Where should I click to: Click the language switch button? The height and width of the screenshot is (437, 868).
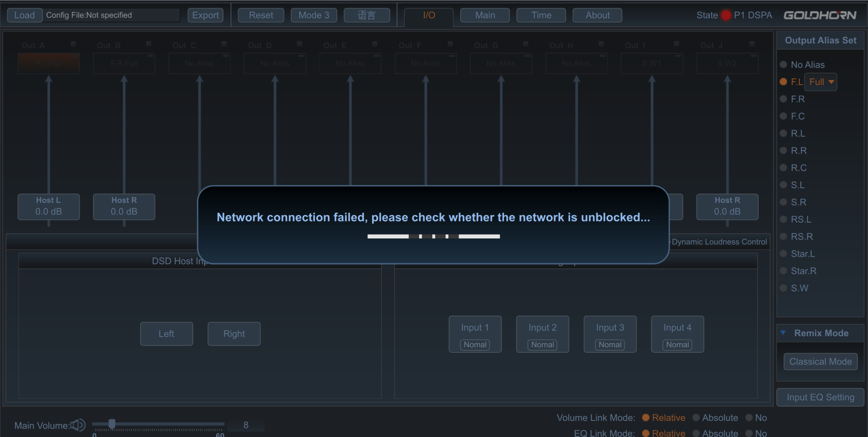(x=367, y=15)
